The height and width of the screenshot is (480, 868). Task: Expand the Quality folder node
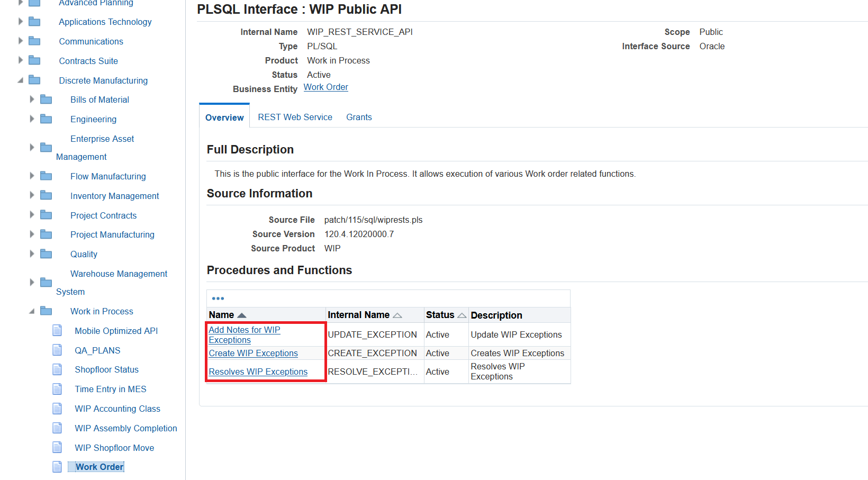[x=32, y=253]
